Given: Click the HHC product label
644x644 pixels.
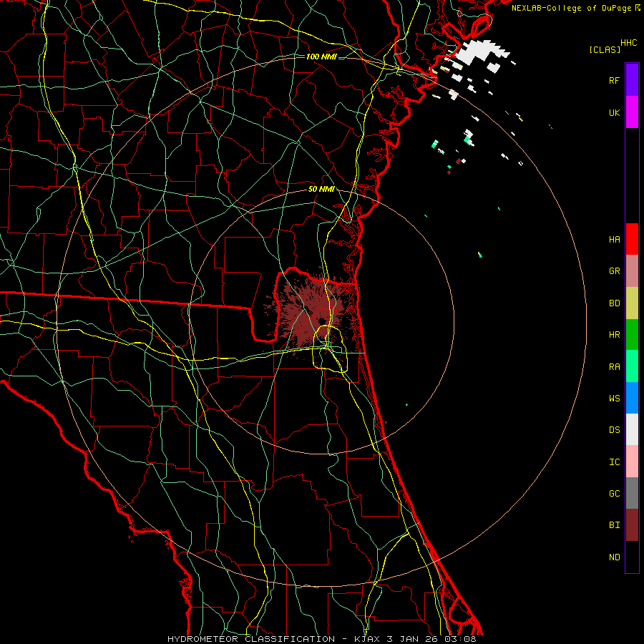Looking at the screenshot, I should click(629, 43).
